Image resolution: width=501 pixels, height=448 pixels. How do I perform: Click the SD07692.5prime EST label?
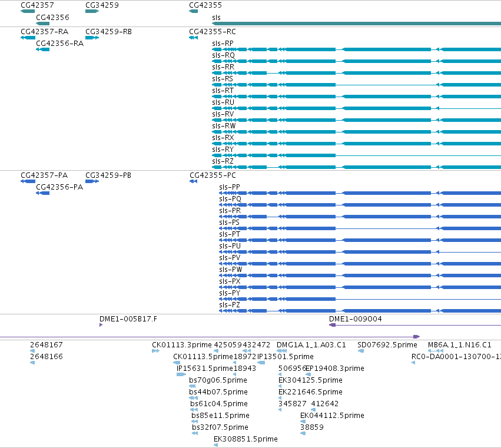(387, 345)
